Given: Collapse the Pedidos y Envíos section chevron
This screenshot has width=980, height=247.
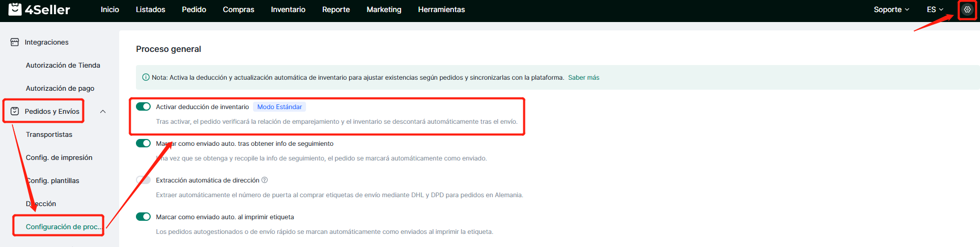Looking at the screenshot, I should coord(103,111).
